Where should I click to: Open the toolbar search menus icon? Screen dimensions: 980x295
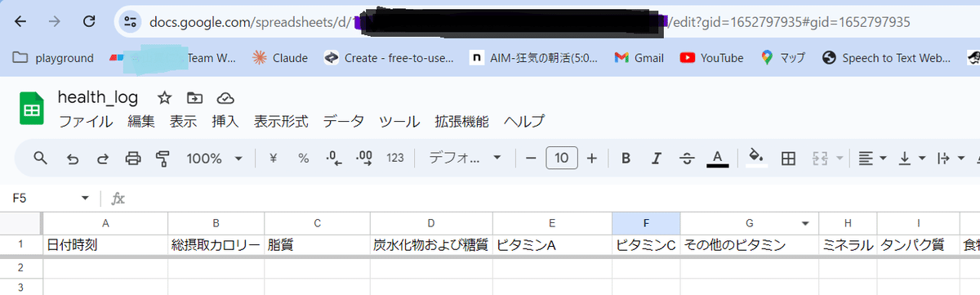click(x=41, y=158)
